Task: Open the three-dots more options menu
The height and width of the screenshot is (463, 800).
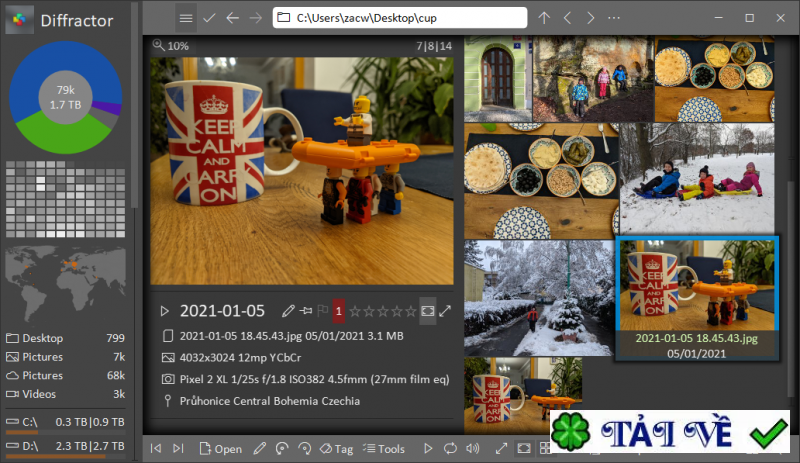Action: (x=614, y=18)
